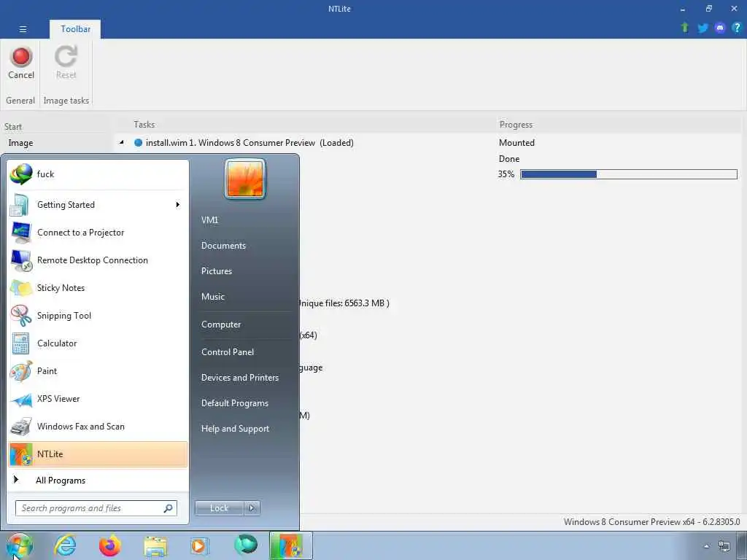This screenshot has height=560, width=747.
Task: Open Music in Start menu
Action: [x=212, y=297]
